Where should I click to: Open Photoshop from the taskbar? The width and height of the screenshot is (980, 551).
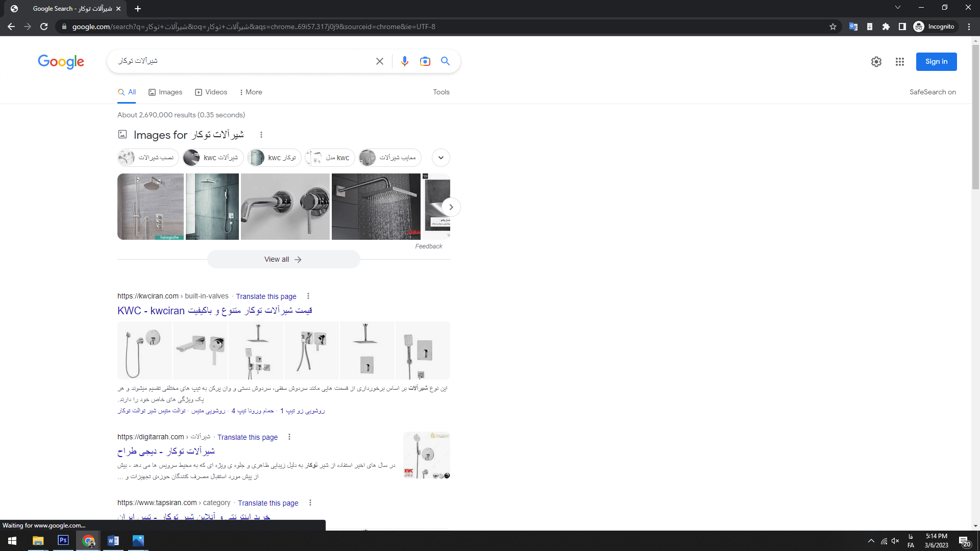[63, 541]
